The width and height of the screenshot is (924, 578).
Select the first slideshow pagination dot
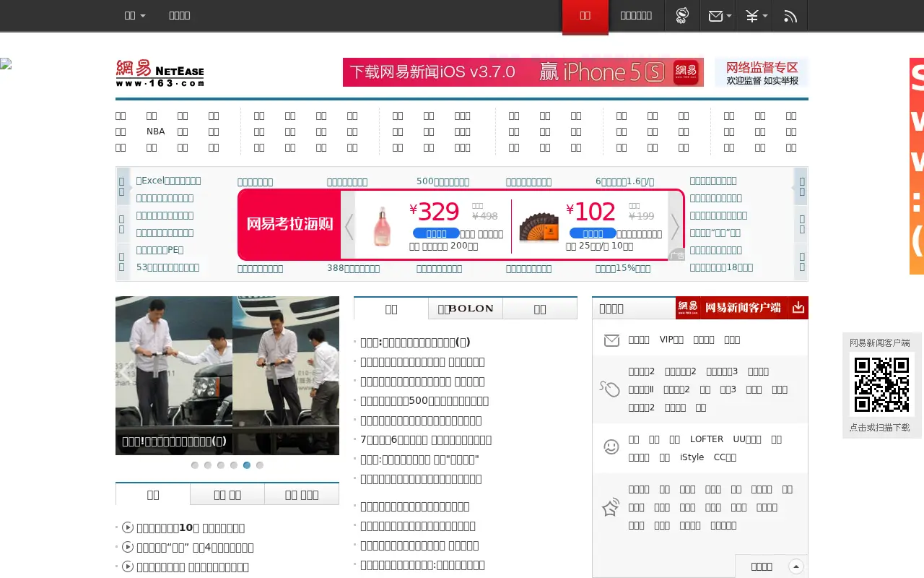coord(195,465)
